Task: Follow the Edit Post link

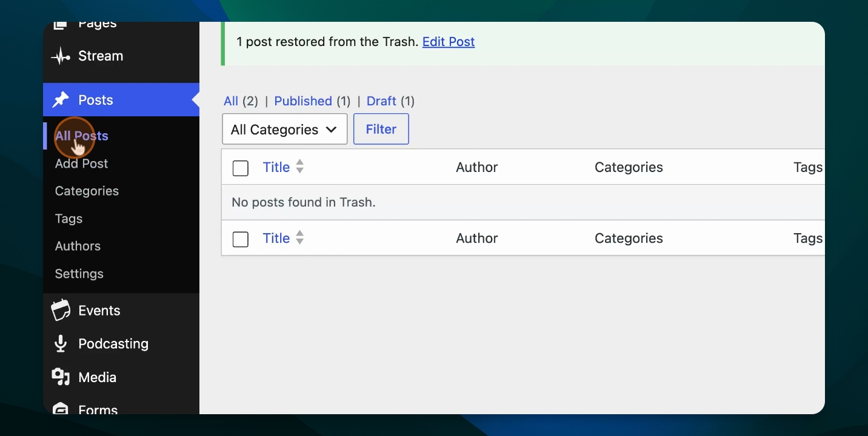Action: click(x=449, y=42)
